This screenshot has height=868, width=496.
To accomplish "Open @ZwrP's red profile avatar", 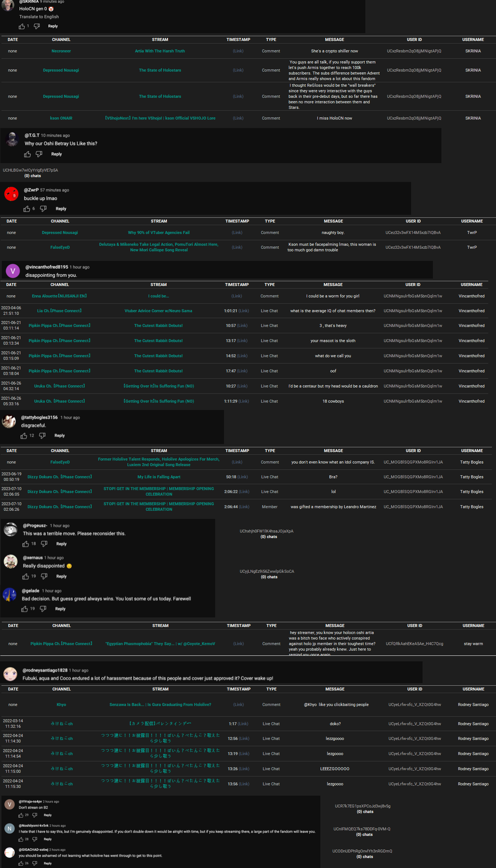I will 11,194.
